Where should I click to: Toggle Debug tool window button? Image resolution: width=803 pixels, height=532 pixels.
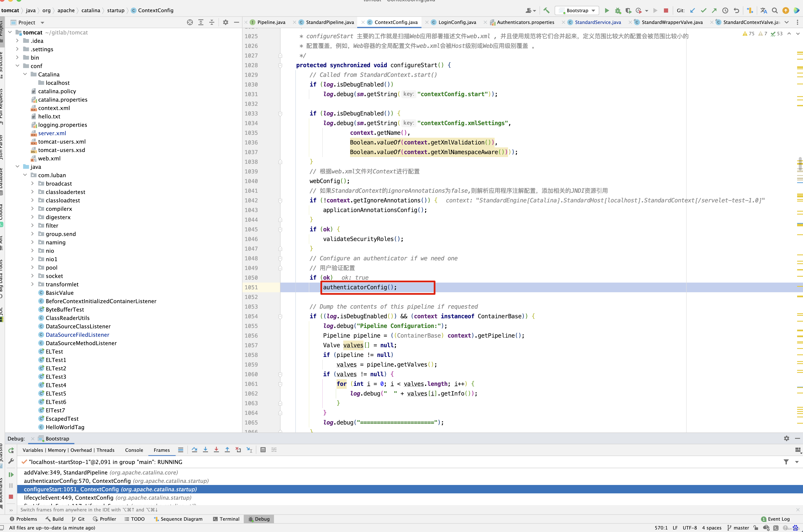pyautogui.click(x=259, y=519)
